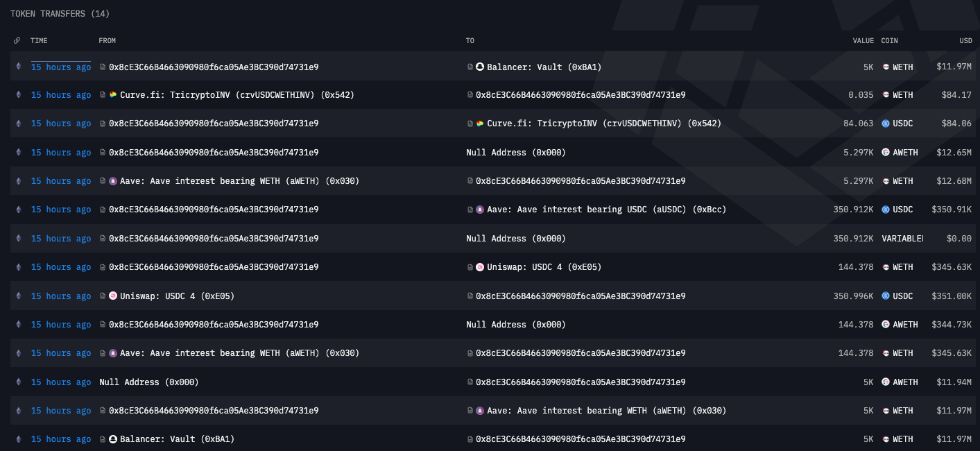Click the Uniswap logo in the FROM column

point(113,296)
